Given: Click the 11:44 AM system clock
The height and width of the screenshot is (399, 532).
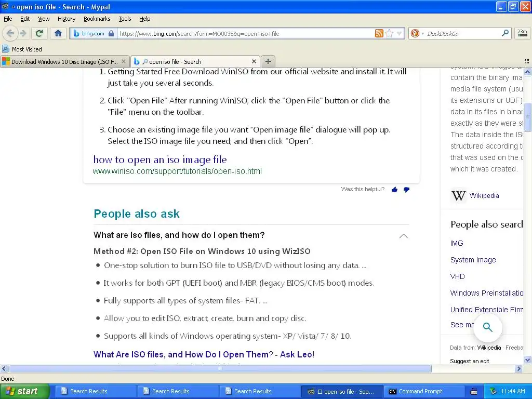Looking at the screenshot, I should pos(513,391).
